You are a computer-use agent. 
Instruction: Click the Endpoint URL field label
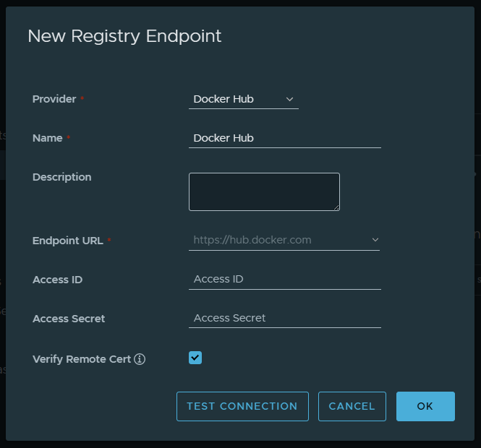click(67, 241)
